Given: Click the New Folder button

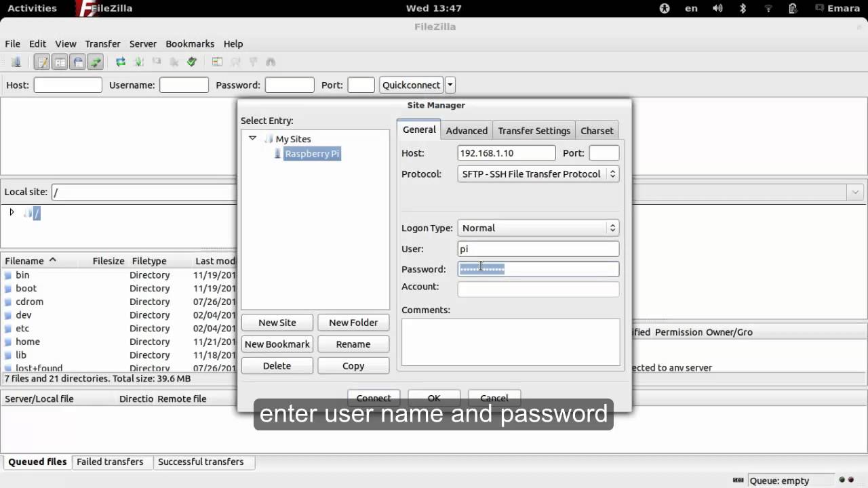Looking at the screenshot, I should click(353, 323).
